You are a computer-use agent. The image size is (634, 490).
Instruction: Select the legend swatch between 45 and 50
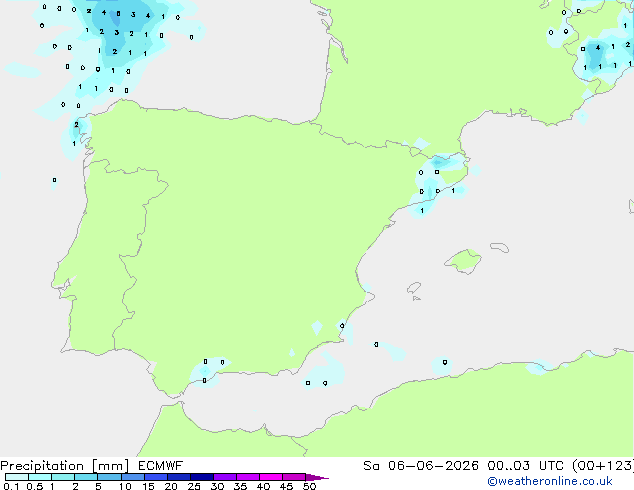tap(294, 477)
